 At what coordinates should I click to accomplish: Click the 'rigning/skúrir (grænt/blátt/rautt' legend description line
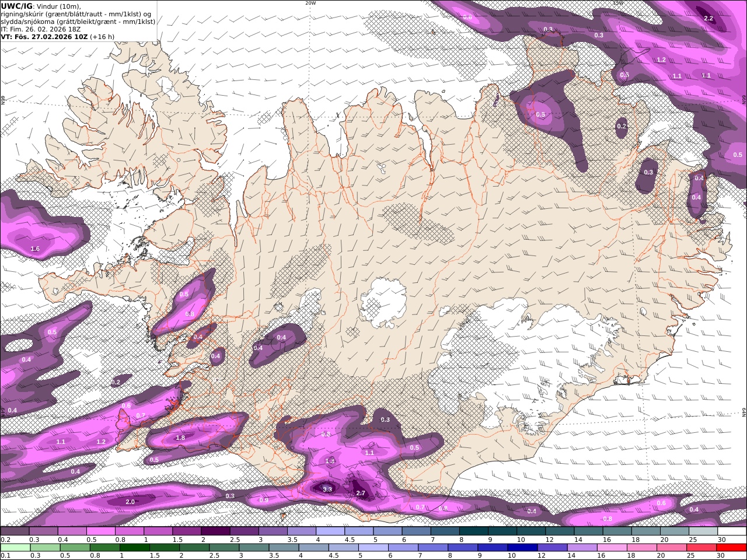pyautogui.click(x=76, y=13)
